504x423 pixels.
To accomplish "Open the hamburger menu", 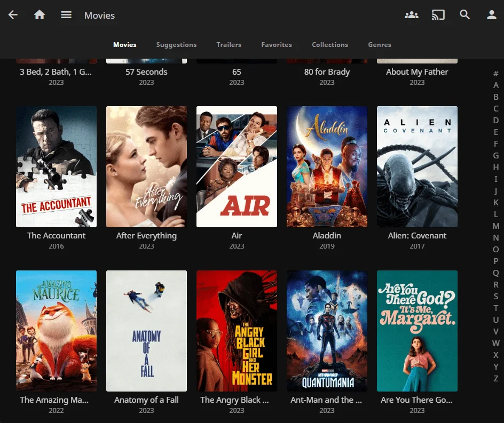I will click(x=66, y=15).
